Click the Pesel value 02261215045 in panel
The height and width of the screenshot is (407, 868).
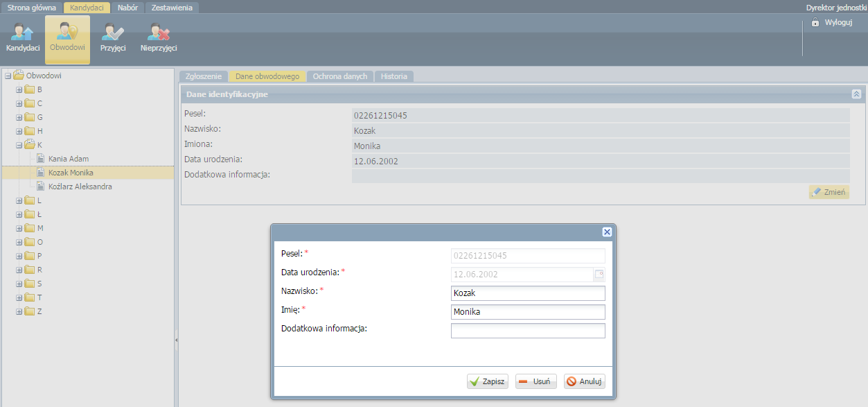[380, 115]
